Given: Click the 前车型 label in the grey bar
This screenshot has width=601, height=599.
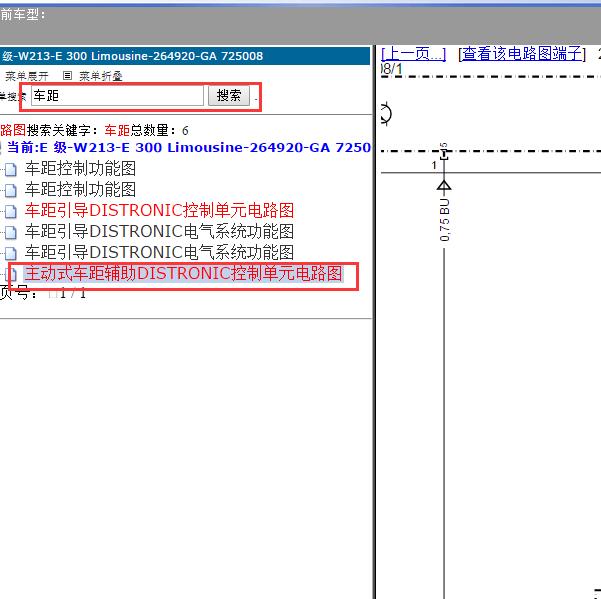Looking at the screenshot, I should pyautogui.click(x=23, y=15).
